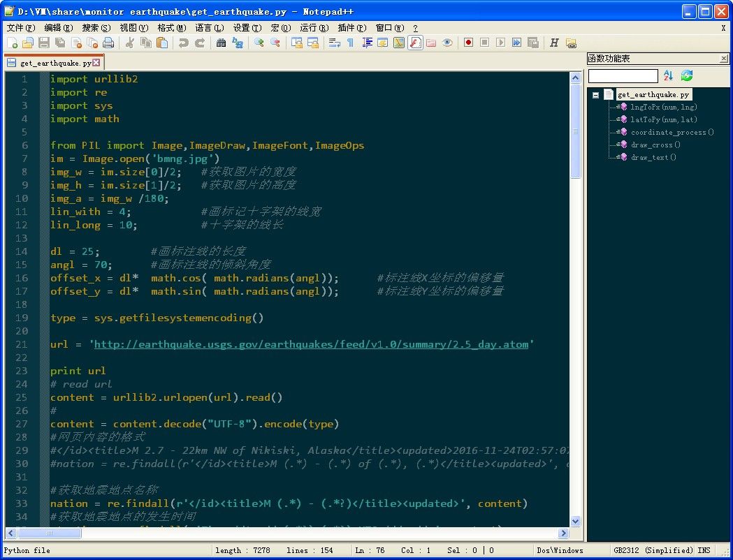Zoom out using the magnifier icon
Viewport: 733px width, 560px height.
point(275,42)
